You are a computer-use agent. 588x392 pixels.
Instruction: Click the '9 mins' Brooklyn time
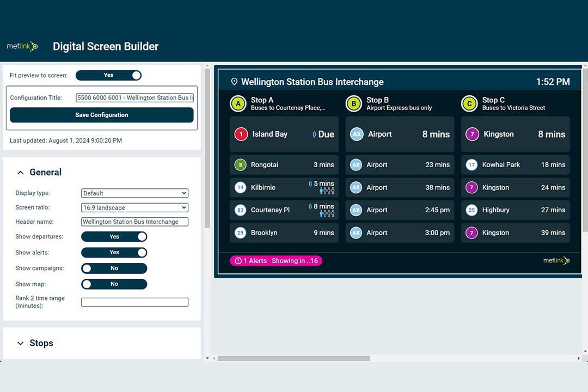point(323,232)
